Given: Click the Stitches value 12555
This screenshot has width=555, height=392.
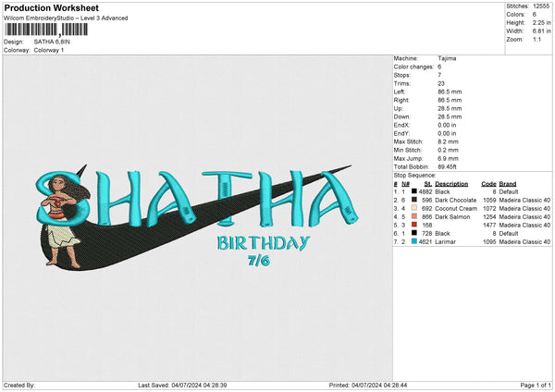Looking at the screenshot, I should [x=541, y=6].
